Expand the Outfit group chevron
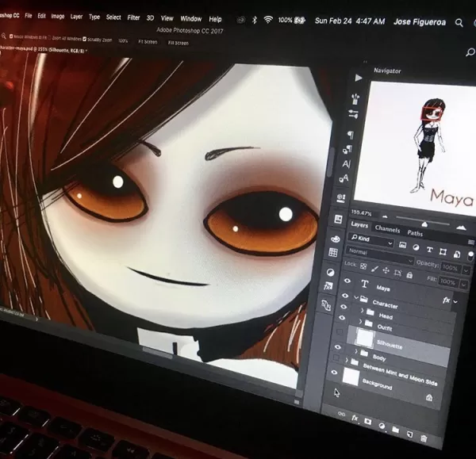The image size is (476, 459). (360, 321)
